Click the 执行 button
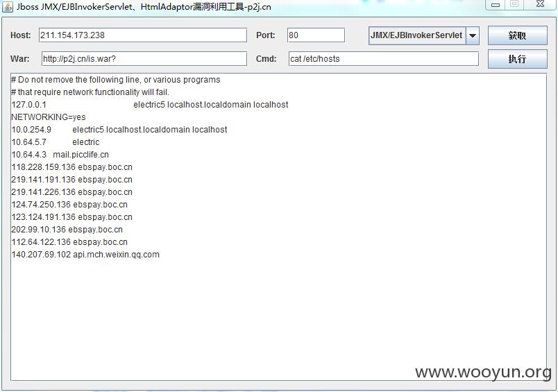The height and width of the screenshot is (392, 558). point(518,59)
